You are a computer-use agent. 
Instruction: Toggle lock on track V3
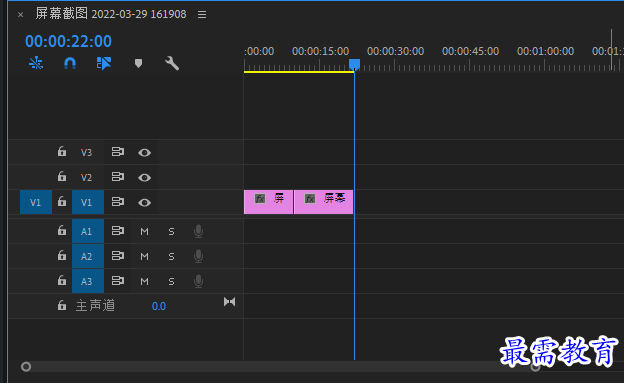click(62, 152)
